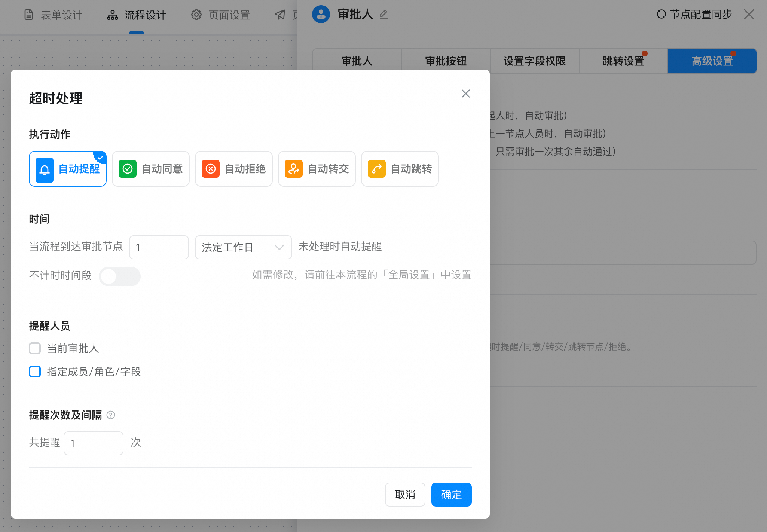Choose the green 自动同意 checkmark icon

(128, 169)
